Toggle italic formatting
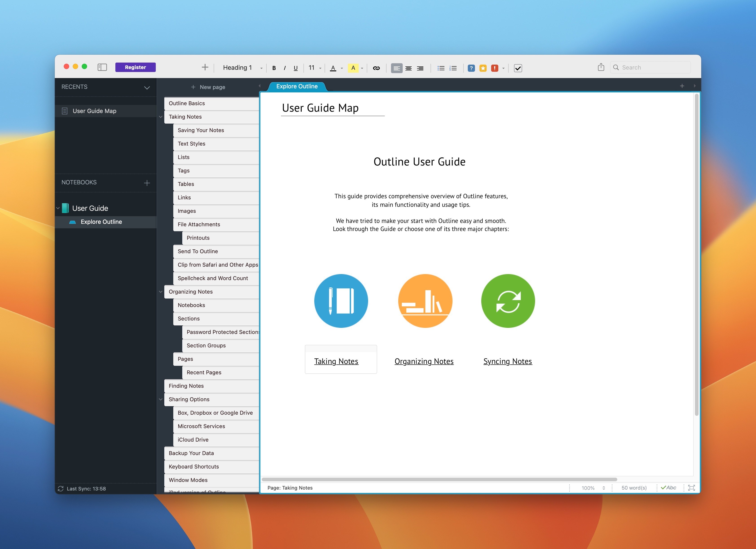 285,68
